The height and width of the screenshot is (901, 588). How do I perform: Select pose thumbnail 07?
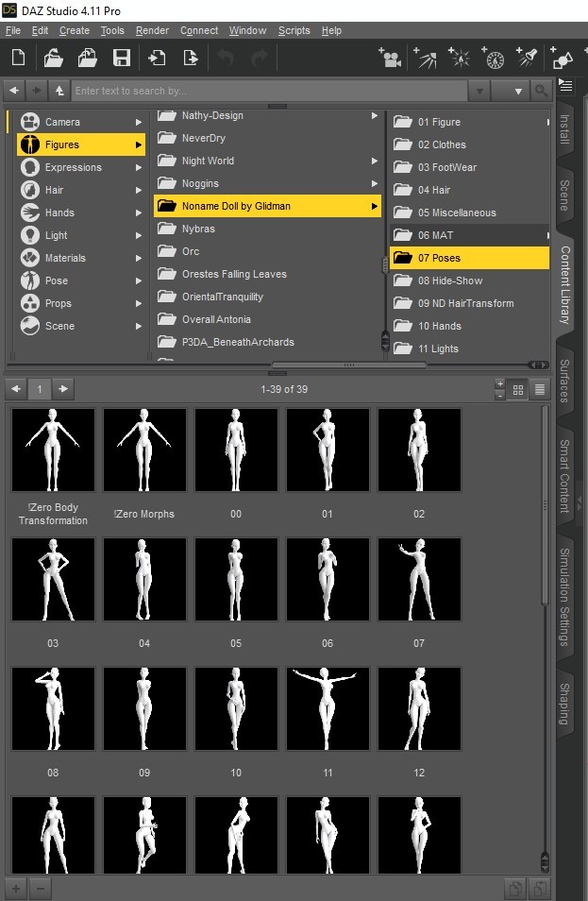pos(419,579)
